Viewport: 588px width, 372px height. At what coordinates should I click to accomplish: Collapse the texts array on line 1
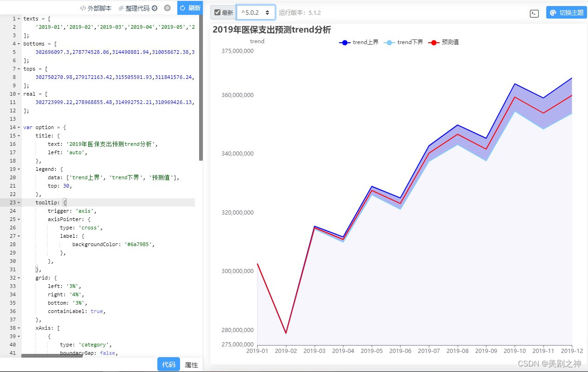[19, 19]
